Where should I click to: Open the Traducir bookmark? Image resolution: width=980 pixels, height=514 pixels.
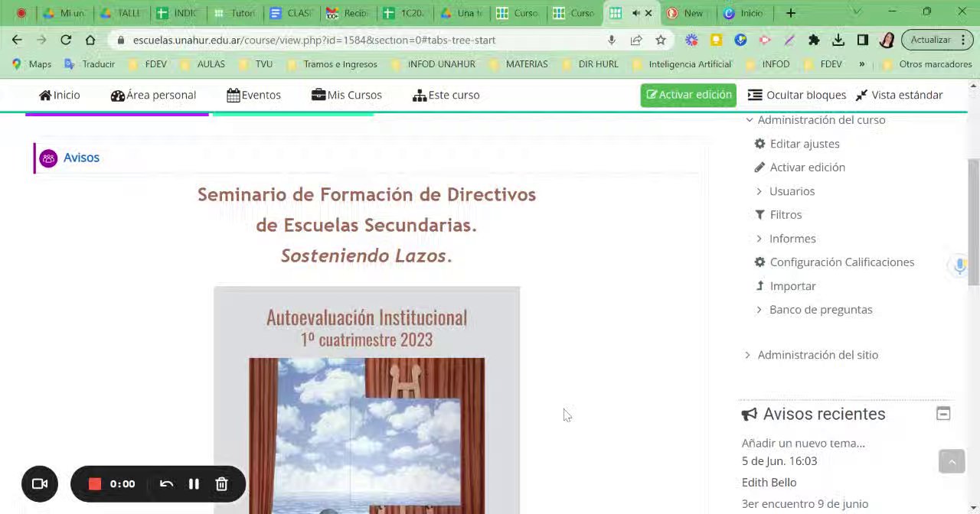pyautogui.click(x=90, y=64)
